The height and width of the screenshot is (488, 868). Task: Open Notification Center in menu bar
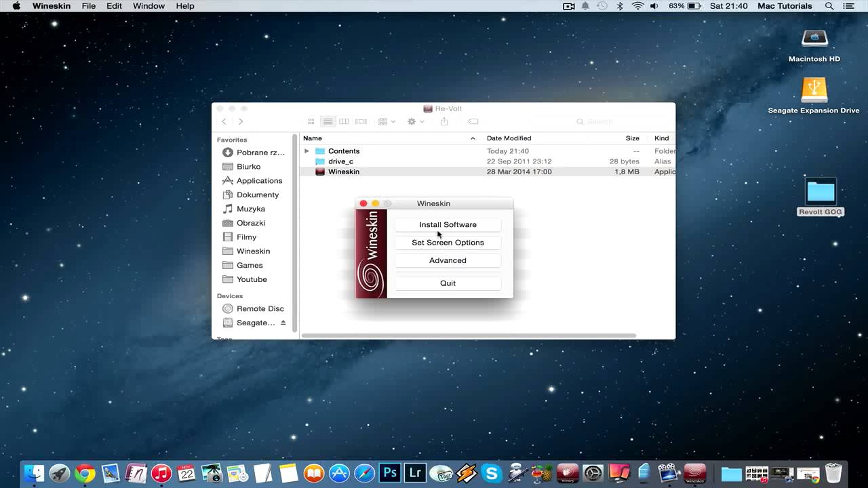point(850,6)
